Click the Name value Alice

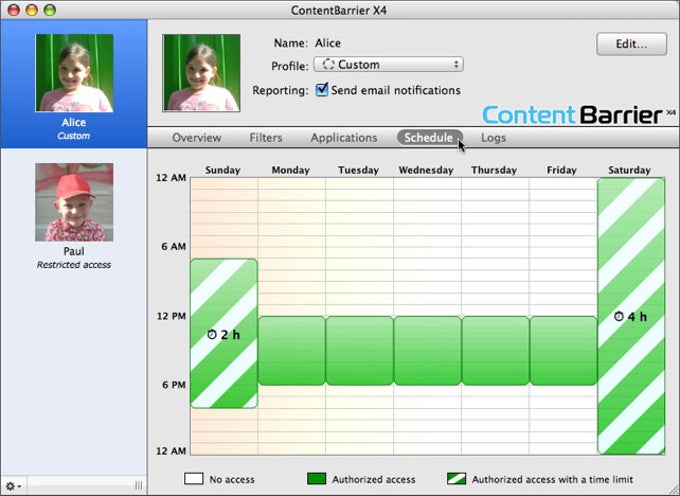(328, 43)
